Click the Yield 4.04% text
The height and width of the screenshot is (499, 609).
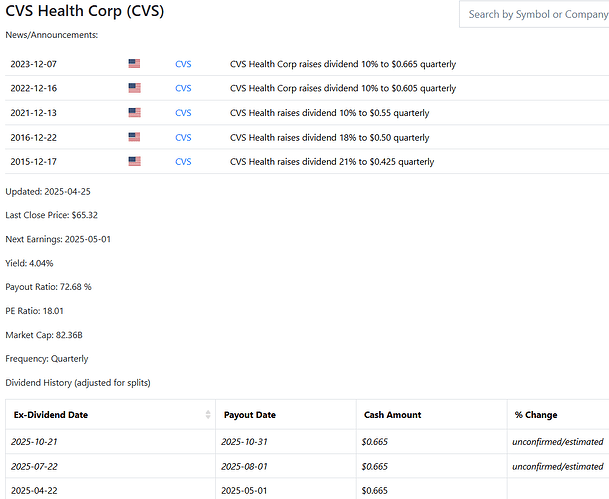[x=29, y=263]
